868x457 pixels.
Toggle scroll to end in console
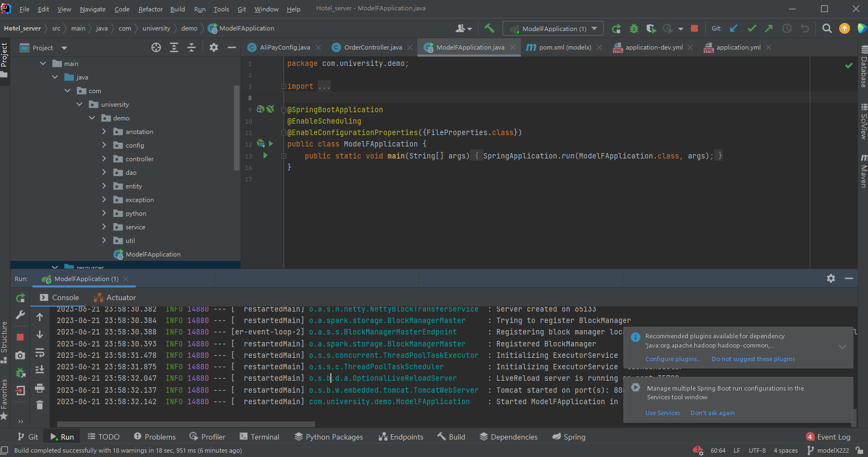click(x=40, y=370)
